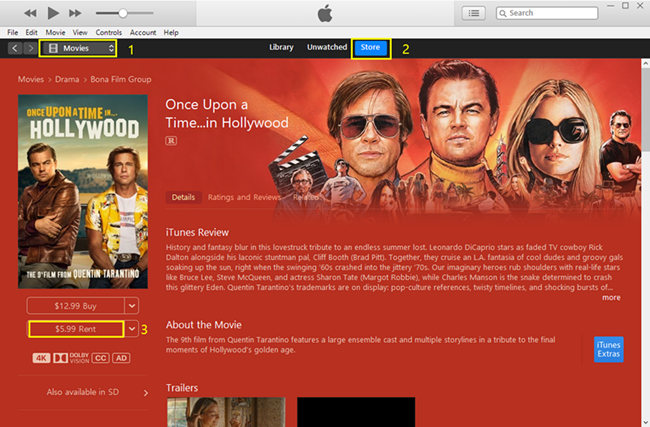Expand the arrow beside $5.99 Rent

point(132,329)
